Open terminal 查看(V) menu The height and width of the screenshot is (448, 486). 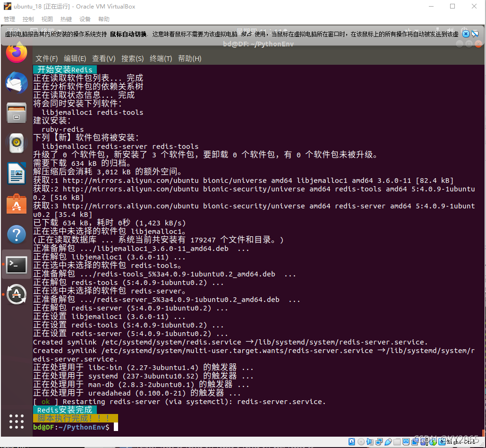(104, 59)
